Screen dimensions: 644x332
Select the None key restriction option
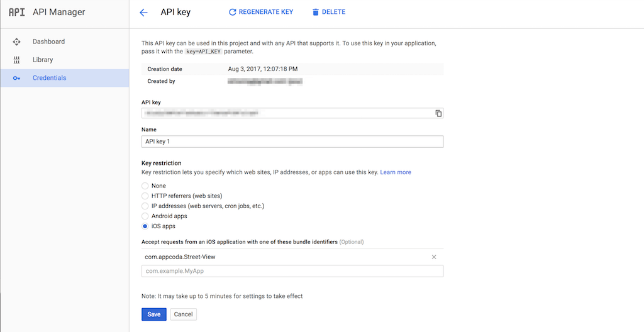point(145,186)
